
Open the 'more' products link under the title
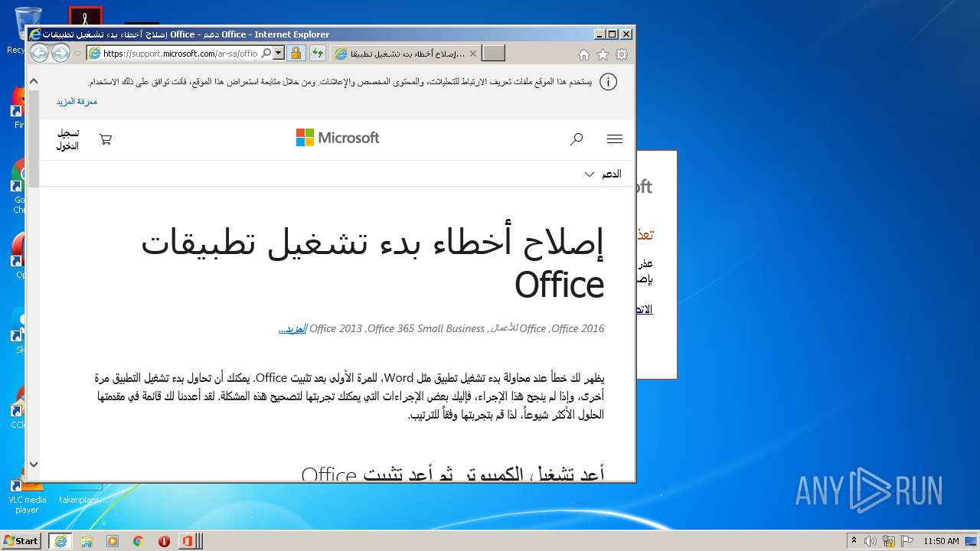[292, 328]
